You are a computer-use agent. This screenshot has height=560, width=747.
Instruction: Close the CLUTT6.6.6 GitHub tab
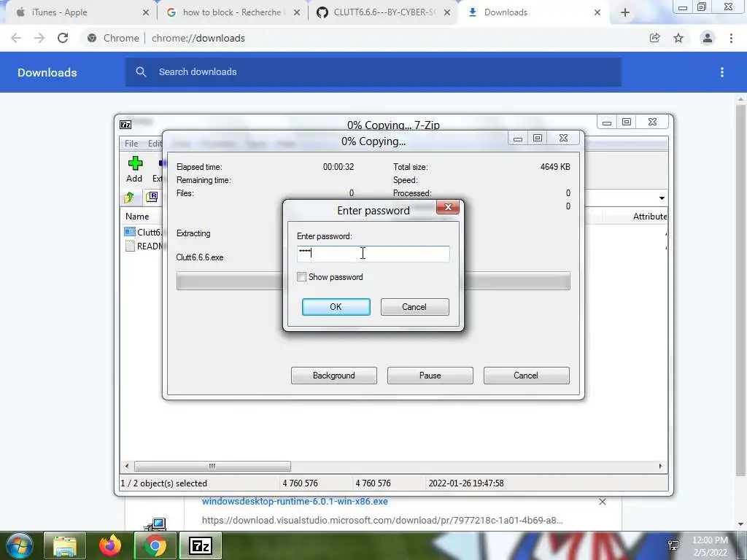(x=447, y=13)
